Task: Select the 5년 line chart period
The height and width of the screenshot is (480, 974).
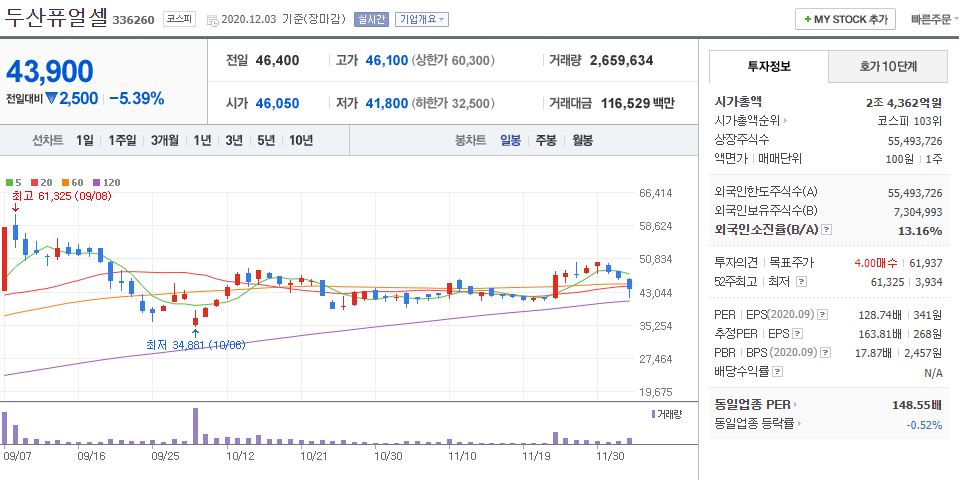Action: click(x=266, y=140)
